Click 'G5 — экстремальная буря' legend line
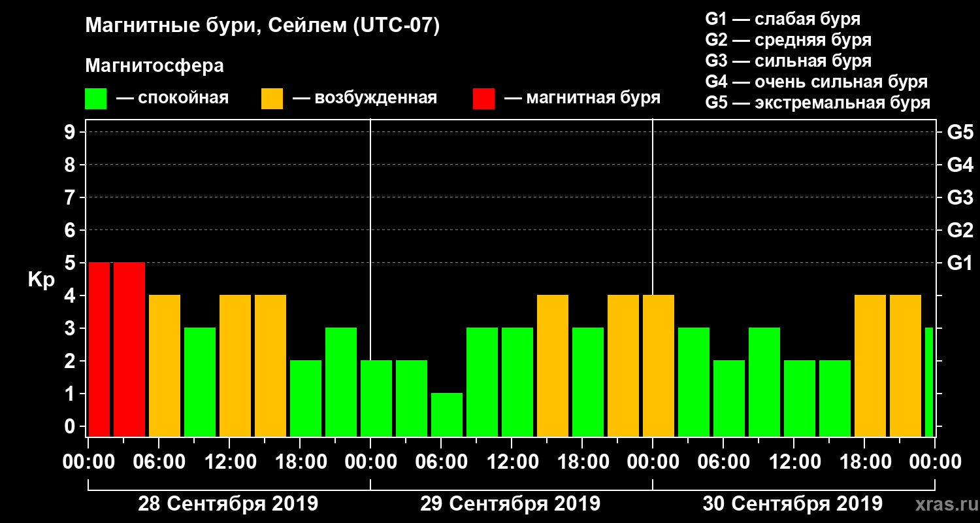Screen dimensions: 980x523 (817, 103)
